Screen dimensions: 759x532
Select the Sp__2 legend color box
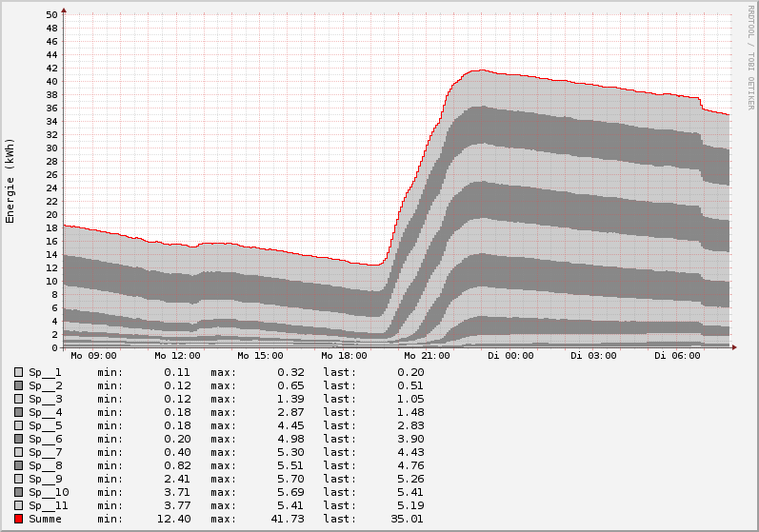point(18,385)
